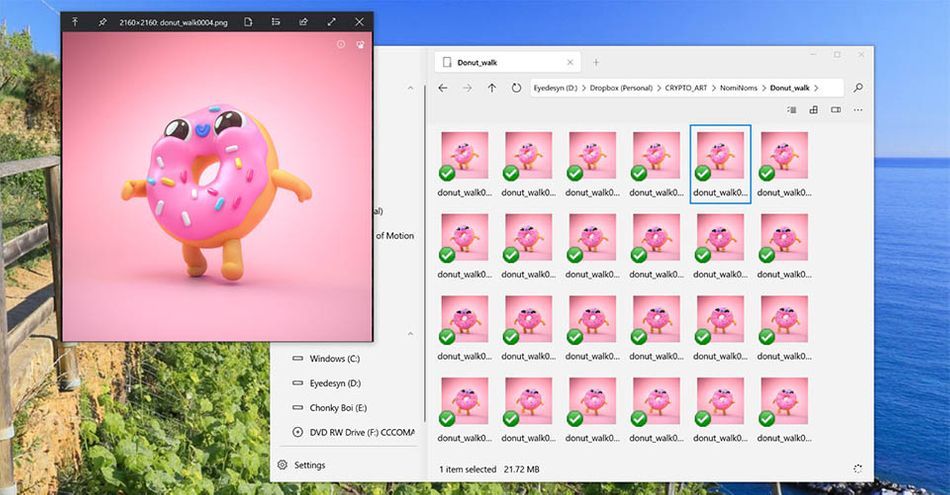Open selection options icon in Files toolbar

(x=791, y=110)
